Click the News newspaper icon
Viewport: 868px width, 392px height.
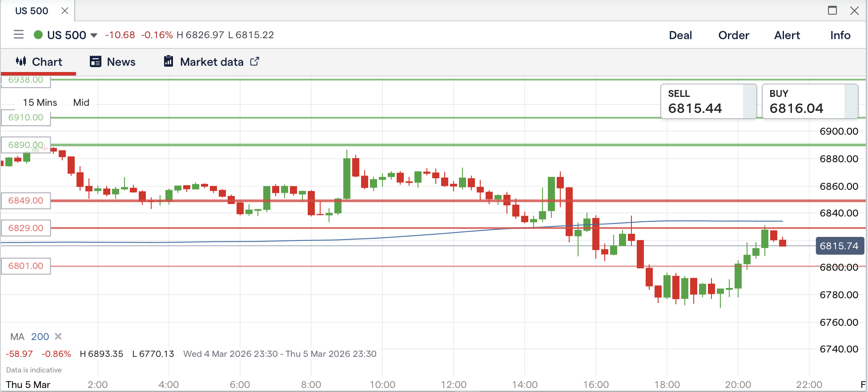point(96,61)
